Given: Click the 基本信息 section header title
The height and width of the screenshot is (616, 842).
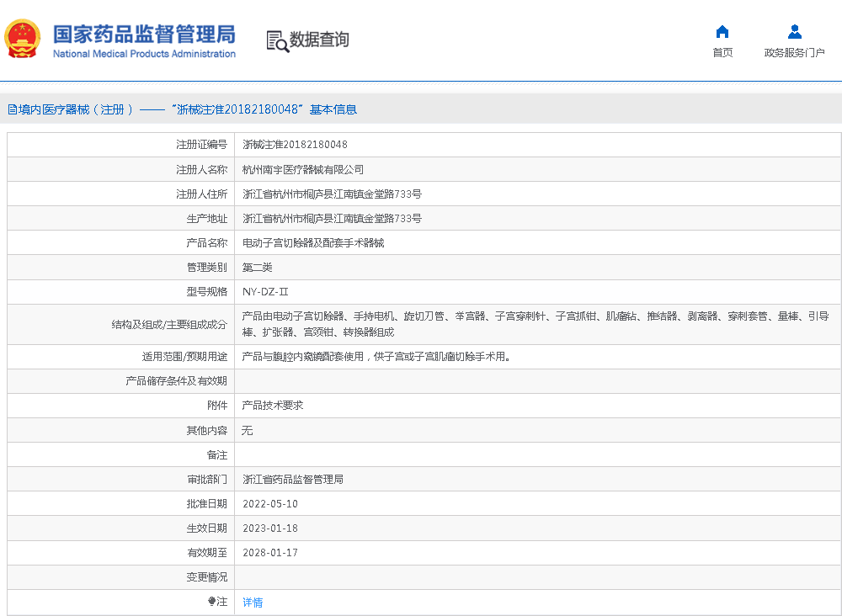Looking at the screenshot, I should coord(333,109).
